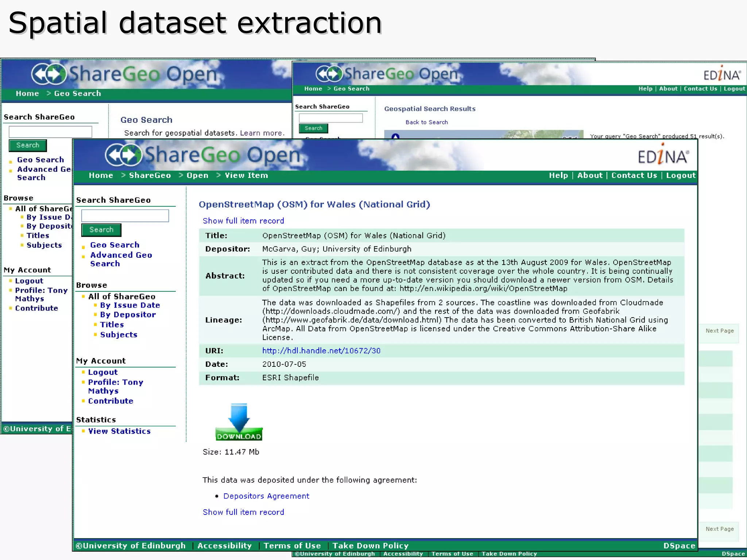747x560 pixels.
Task: Click Search button in search results window
Action: pyautogui.click(x=314, y=128)
